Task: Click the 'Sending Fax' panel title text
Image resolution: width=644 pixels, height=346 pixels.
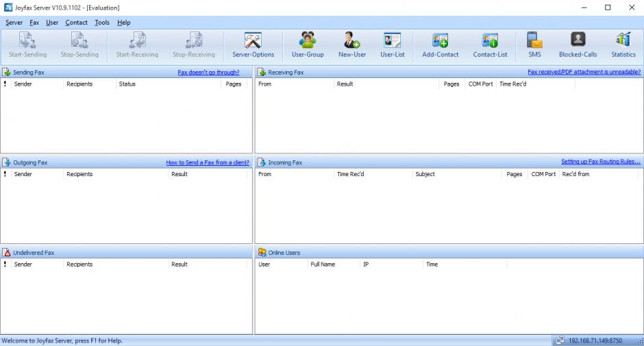Action: click(x=29, y=73)
